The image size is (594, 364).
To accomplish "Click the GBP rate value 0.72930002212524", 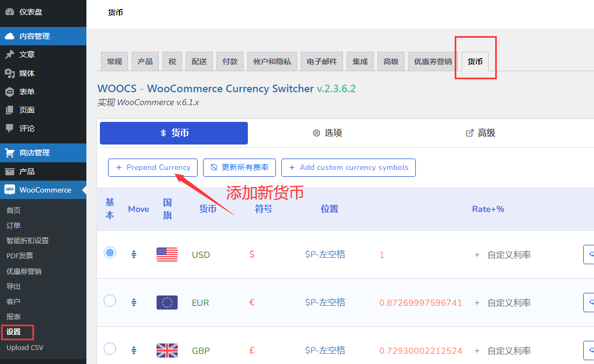I will pyautogui.click(x=421, y=351).
